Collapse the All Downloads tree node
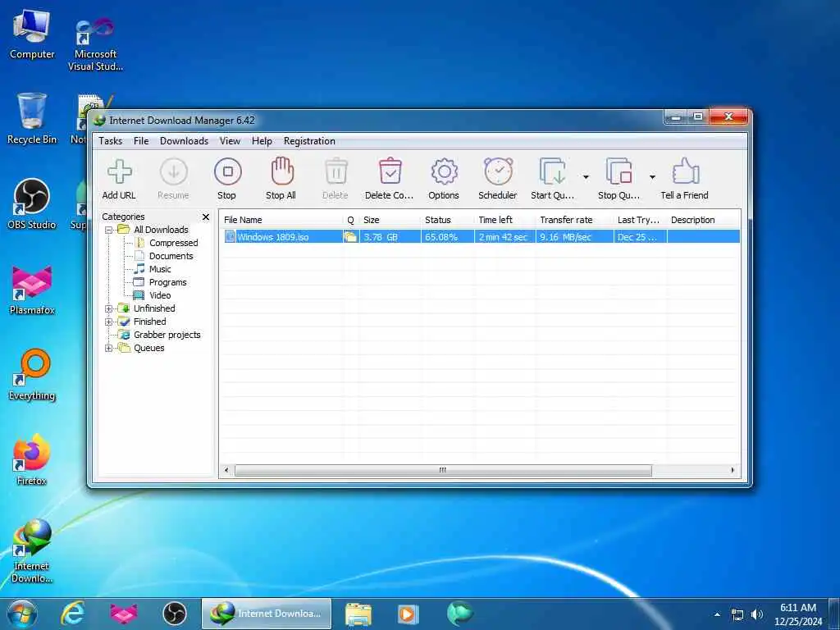This screenshot has height=630, width=840. [x=109, y=230]
